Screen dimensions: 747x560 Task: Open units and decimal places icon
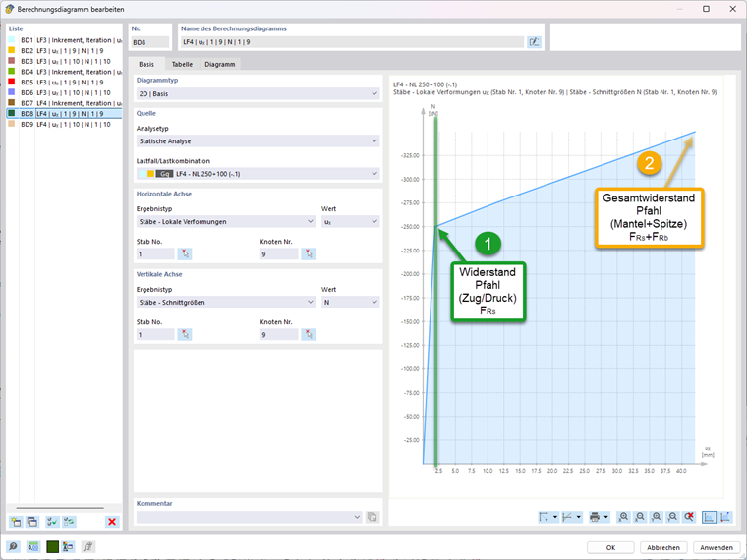click(x=32, y=546)
